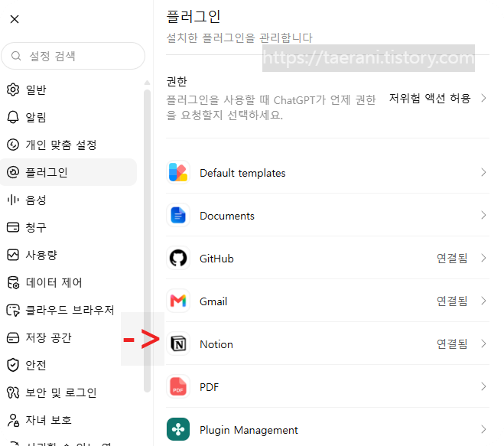Click the bell icon next to 알림
This screenshot has width=504, height=446.
[13, 117]
